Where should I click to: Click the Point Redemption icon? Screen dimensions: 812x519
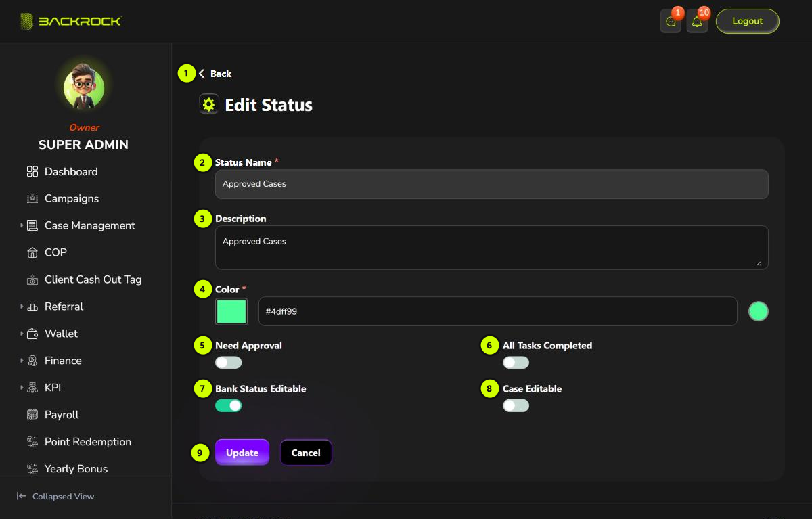(x=32, y=443)
